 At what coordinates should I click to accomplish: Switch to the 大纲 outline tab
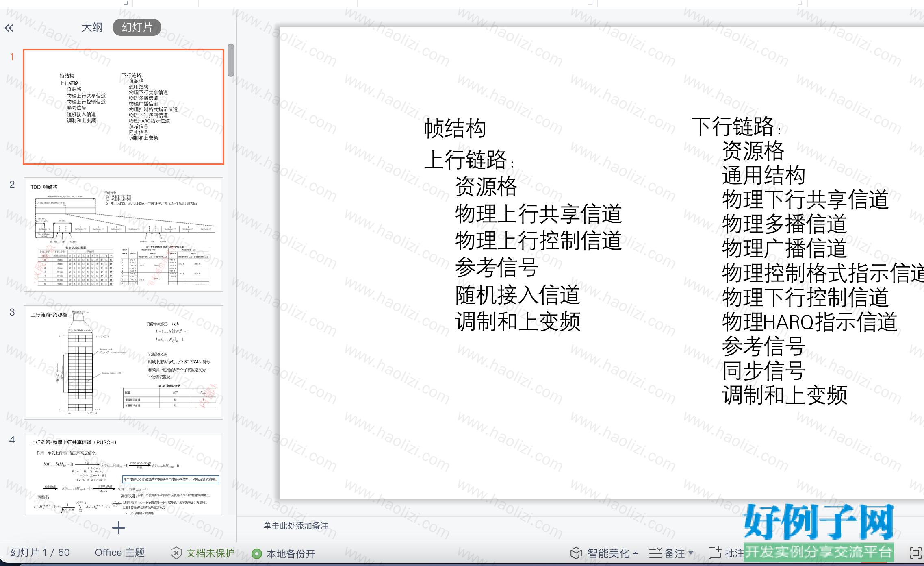click(92, 27)
